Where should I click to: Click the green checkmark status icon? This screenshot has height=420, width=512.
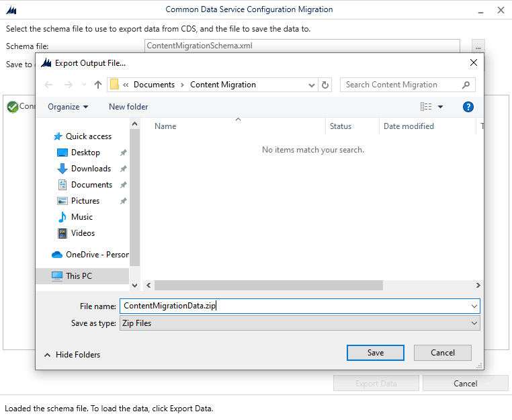pos(13,107)
